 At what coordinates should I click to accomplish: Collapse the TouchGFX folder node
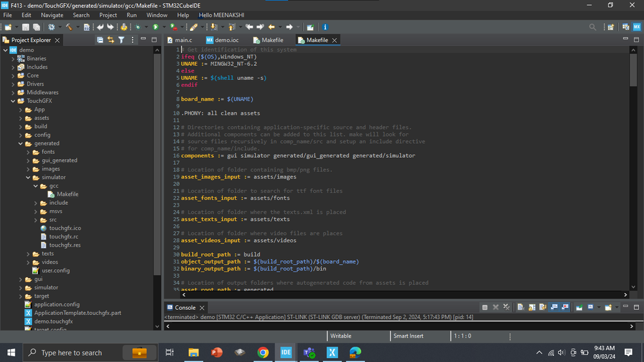(13, 101)
